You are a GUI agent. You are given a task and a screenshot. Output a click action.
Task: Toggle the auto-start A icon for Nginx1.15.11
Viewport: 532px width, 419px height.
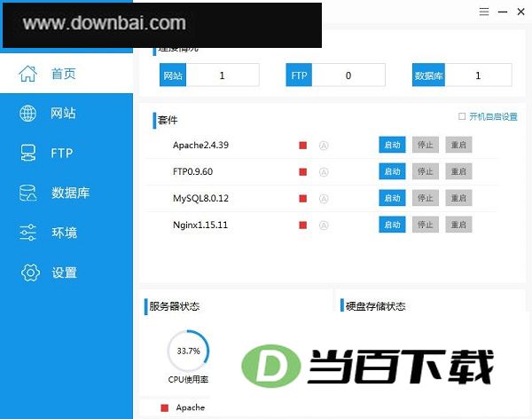click(324, 225)
